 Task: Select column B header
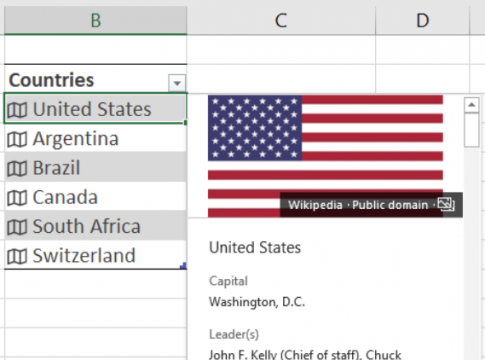(96, 20)
